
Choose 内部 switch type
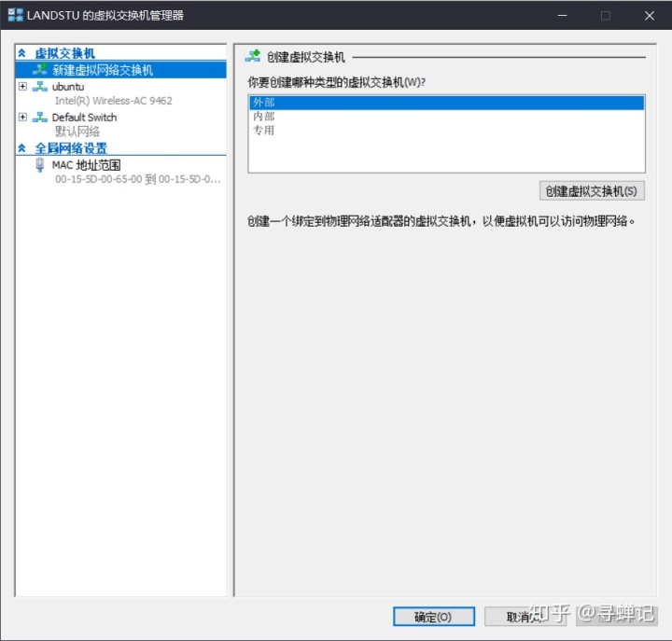tap(446, 116)
